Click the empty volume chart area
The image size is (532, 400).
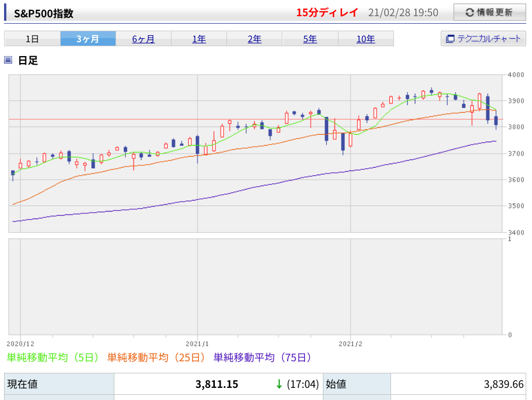255,287
